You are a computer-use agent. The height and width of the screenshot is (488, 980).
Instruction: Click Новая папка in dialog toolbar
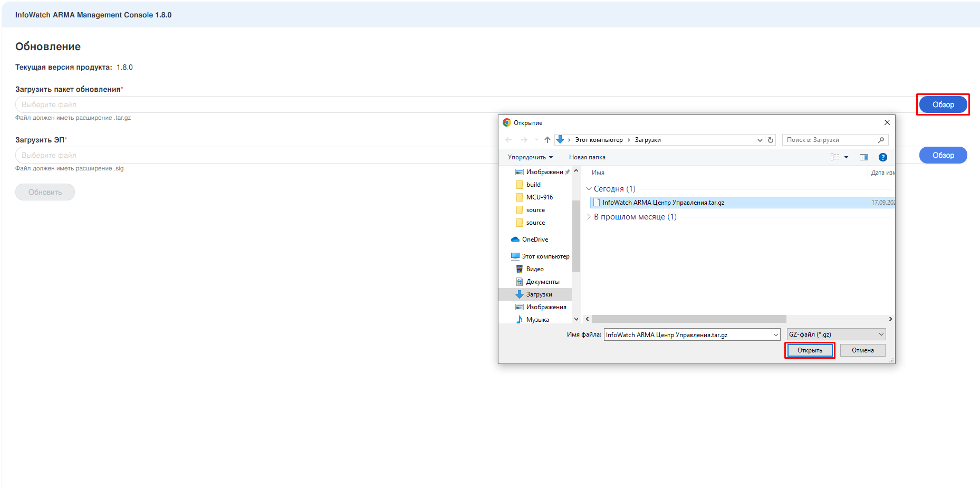click(x=587, y=157)
